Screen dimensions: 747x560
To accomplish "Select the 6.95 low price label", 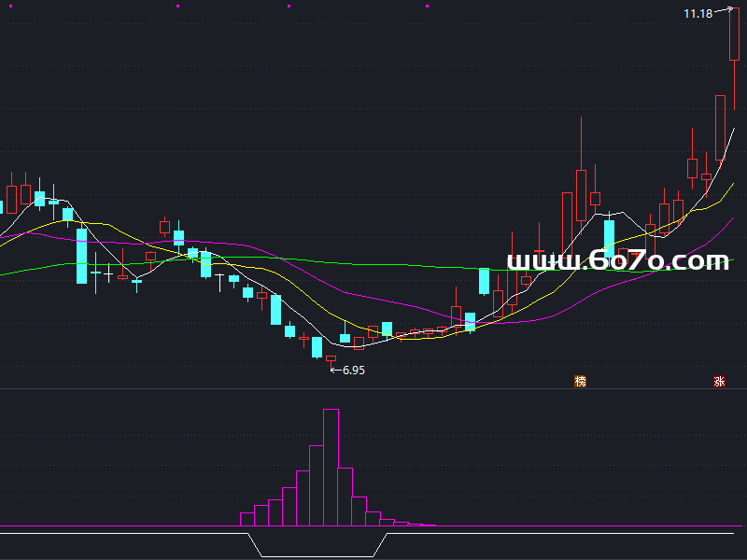I will pyautogui.click(x=354, y=371).
